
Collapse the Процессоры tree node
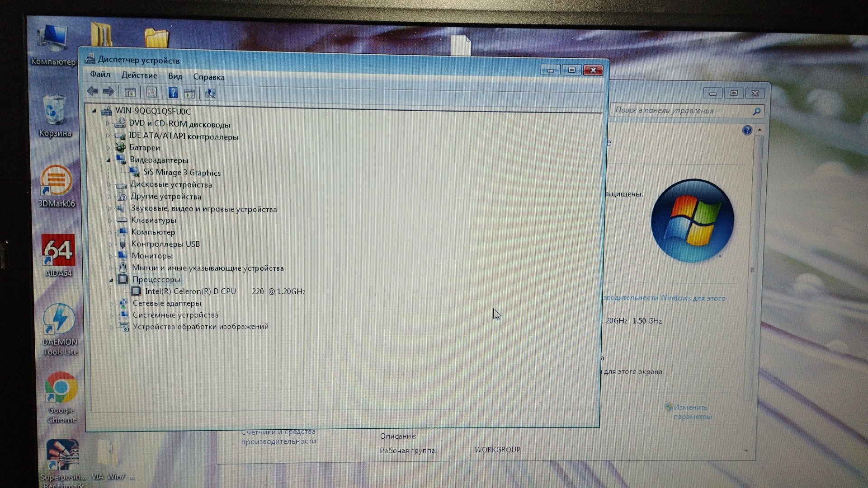pyautogui.click(x=111, y=280)
